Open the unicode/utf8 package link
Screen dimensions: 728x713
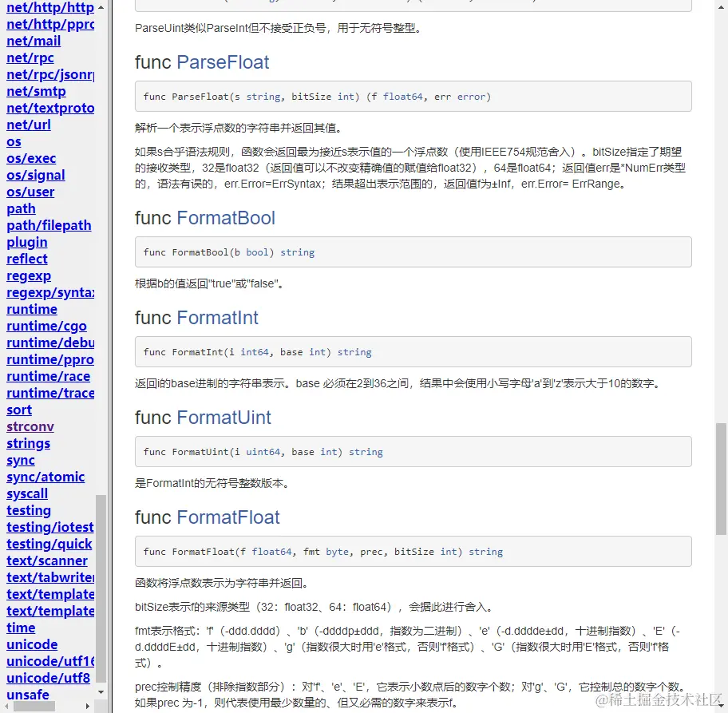tap(48, 678)
